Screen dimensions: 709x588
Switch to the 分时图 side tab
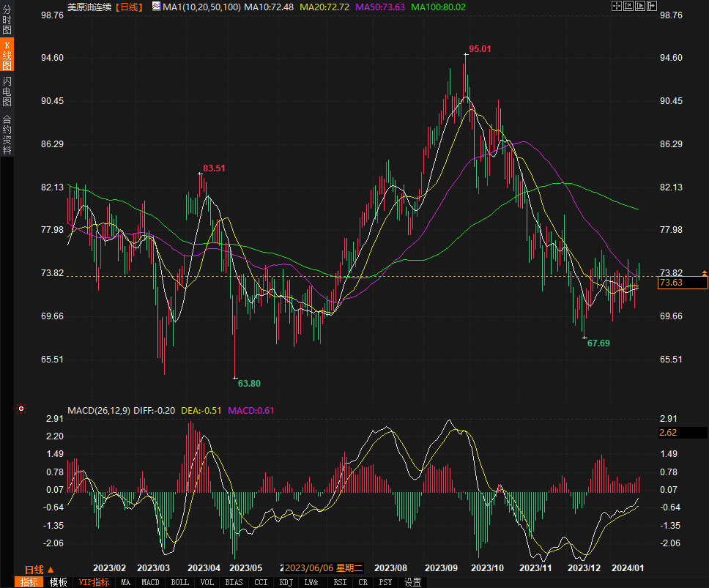[x=7, y=21]
